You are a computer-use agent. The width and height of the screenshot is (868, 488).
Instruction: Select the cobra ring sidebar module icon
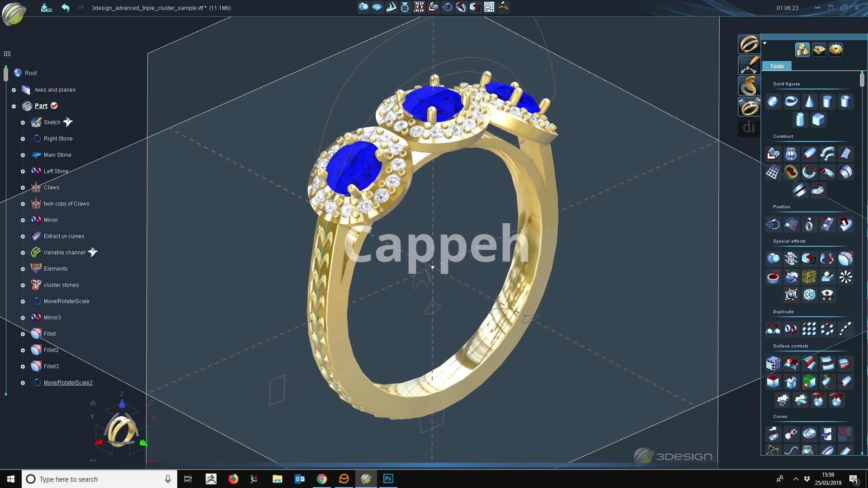(749, 86)
